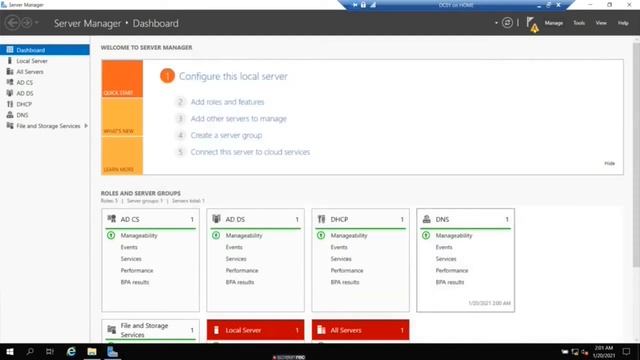Select Dashboard in the sidebar

coord(45,50)
